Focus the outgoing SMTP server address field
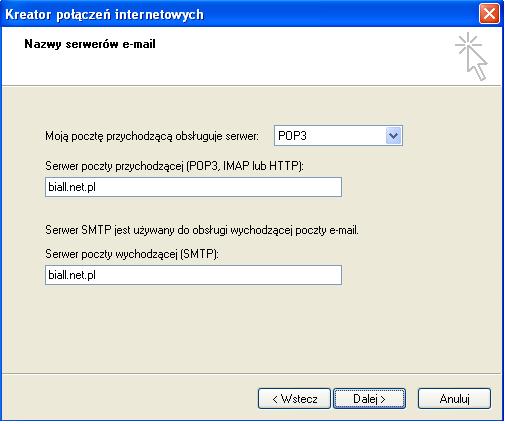 [193, 275]
